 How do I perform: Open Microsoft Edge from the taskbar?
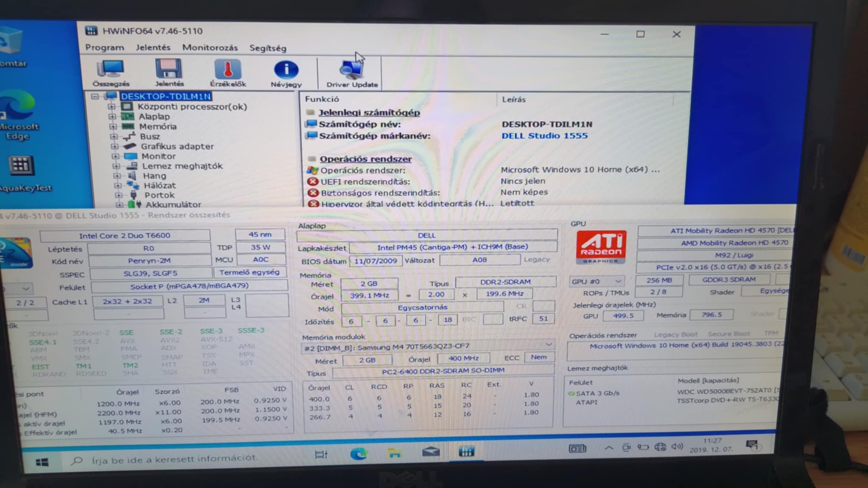(x=358, y=453)
